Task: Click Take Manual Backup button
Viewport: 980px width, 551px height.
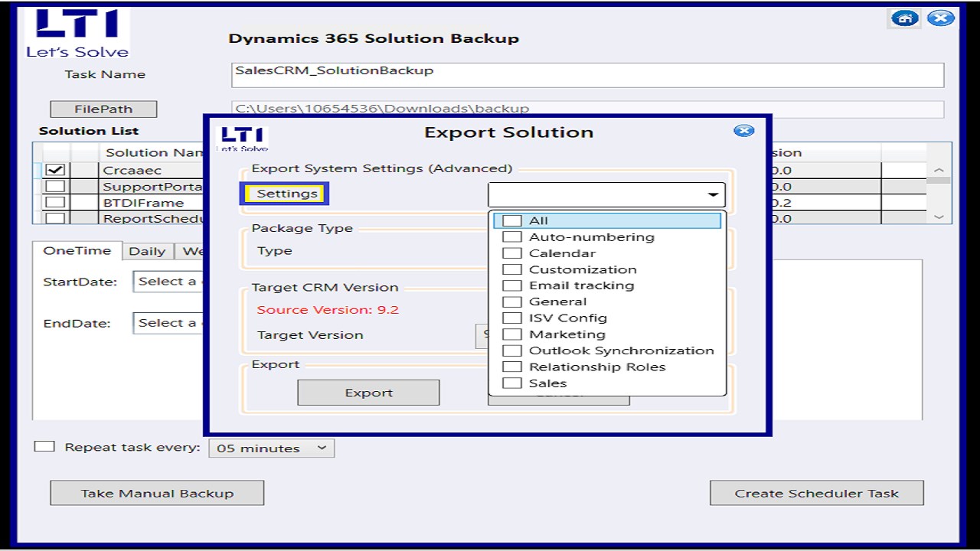Action: click(157, 493)
